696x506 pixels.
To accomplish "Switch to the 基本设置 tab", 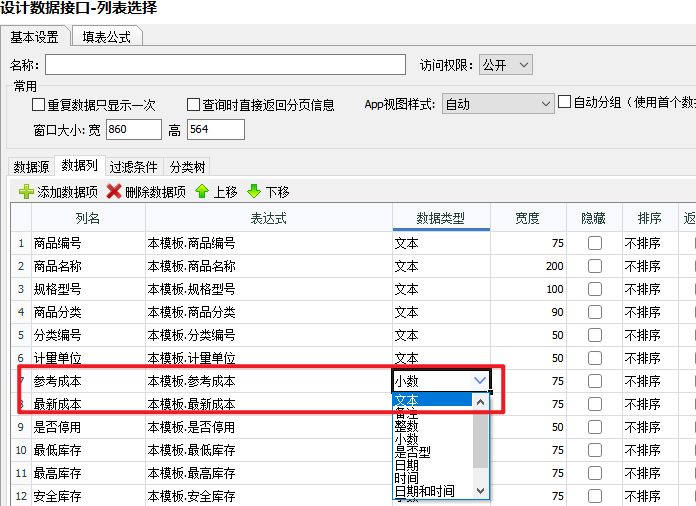I will click(35, 37).
